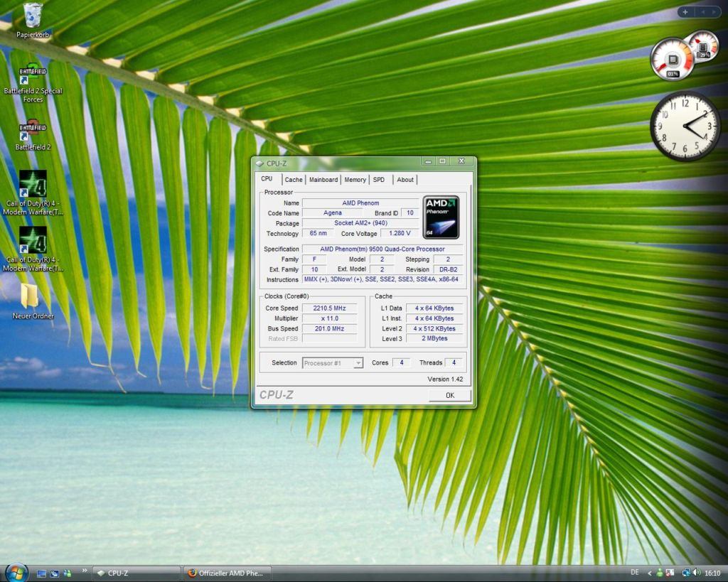
Task: Click the Family value F
Action: (314, 259)
